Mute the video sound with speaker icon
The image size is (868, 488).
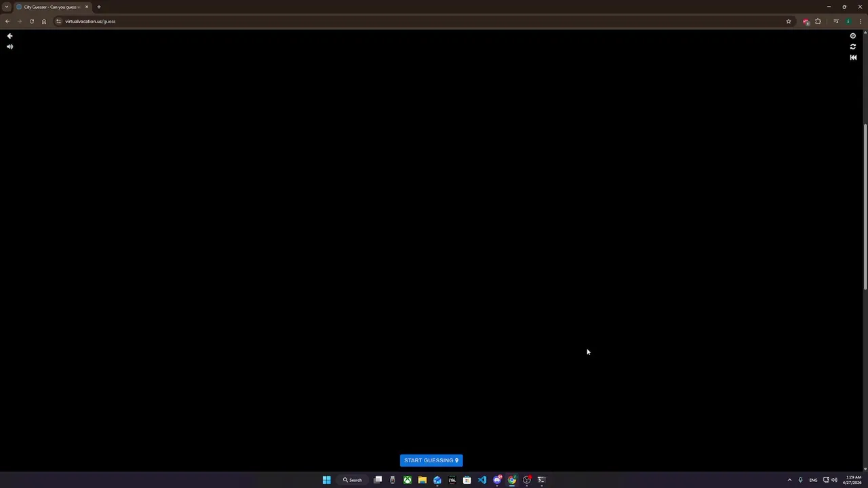pos(9,47)
